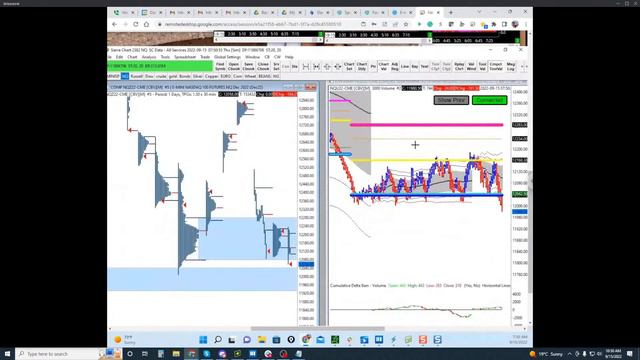The width and height of the screenshot is (640, 360).
Task: Open the Message Log button
Action: 511,66
